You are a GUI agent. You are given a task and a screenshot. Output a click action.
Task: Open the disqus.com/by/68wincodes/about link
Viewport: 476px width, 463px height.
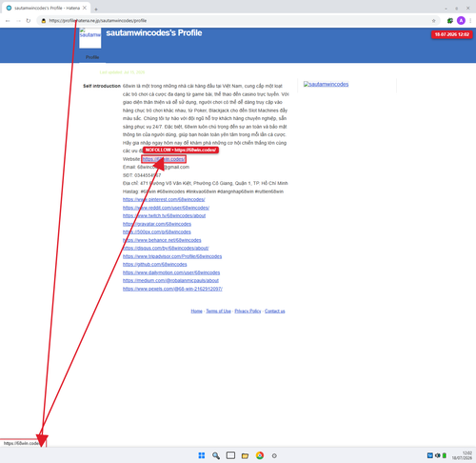coord(166,248)
